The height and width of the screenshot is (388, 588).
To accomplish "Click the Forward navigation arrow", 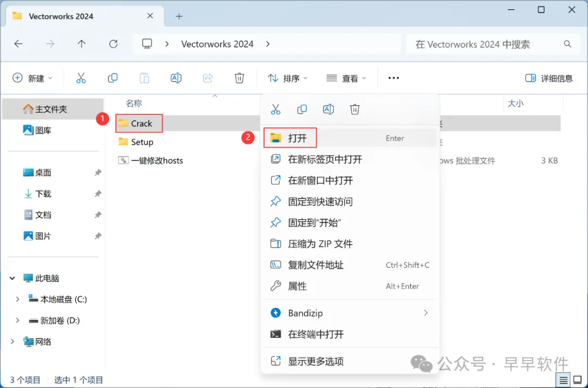I will [50, 44].
